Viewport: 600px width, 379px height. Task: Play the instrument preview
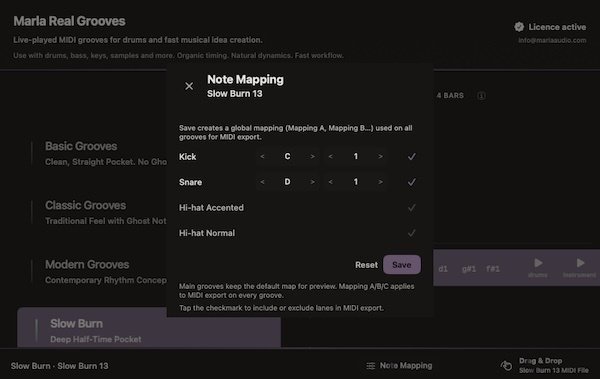tap(579, 267)
